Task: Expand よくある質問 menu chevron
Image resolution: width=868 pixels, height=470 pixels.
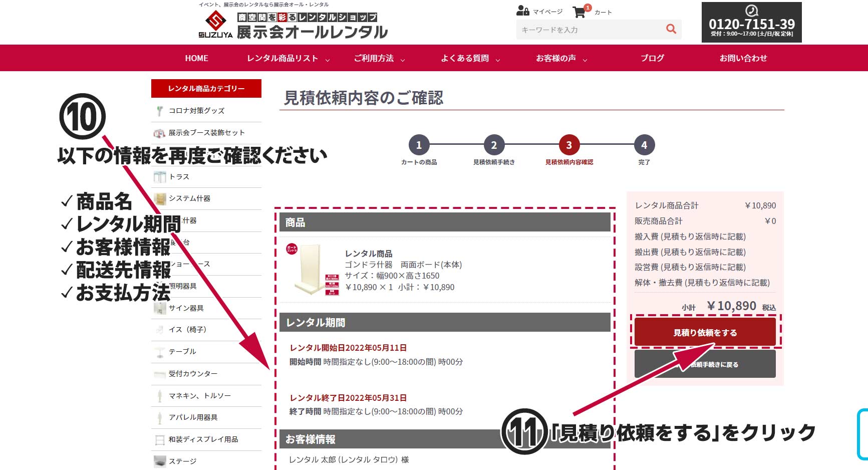Action: [x=498, y=60]
